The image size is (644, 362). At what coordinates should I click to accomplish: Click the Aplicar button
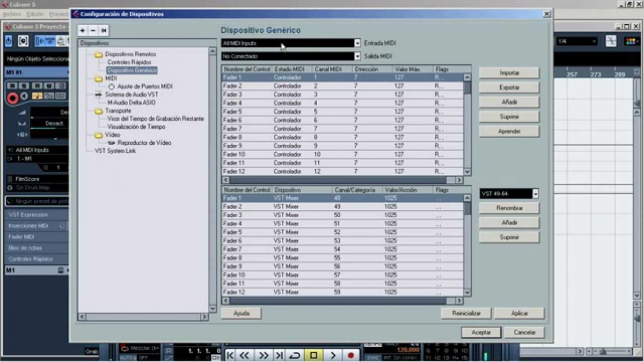[x=519, y=313]
